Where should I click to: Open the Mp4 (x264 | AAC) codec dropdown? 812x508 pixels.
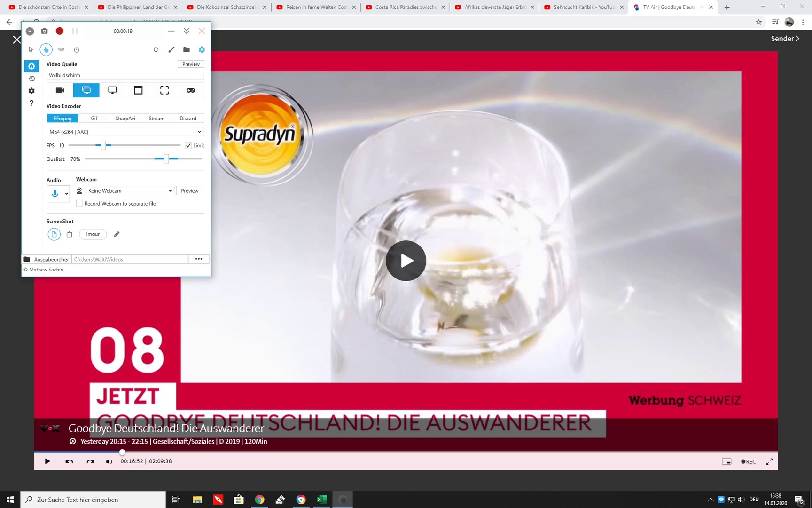(x=125, y=132)
